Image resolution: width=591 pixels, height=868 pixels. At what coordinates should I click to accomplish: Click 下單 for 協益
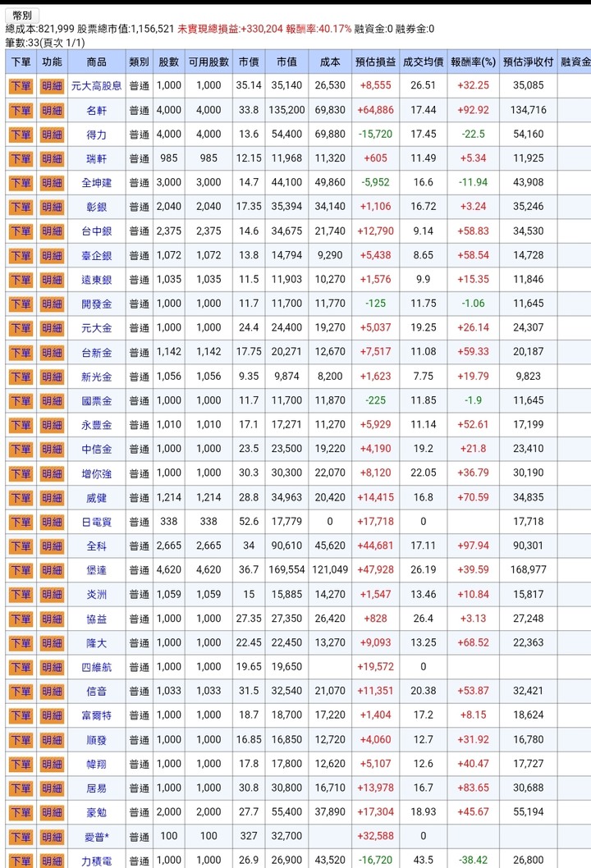(21, 619)
